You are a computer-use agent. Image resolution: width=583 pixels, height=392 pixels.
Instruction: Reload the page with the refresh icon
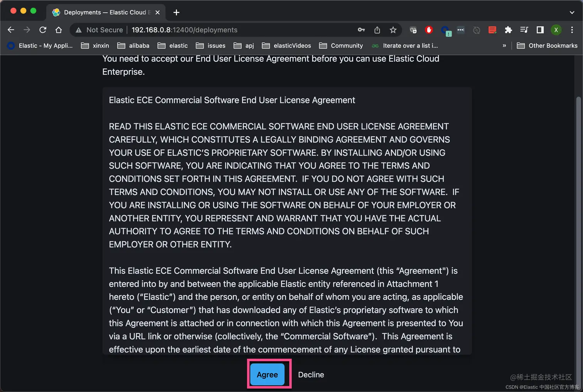[43, 30]
